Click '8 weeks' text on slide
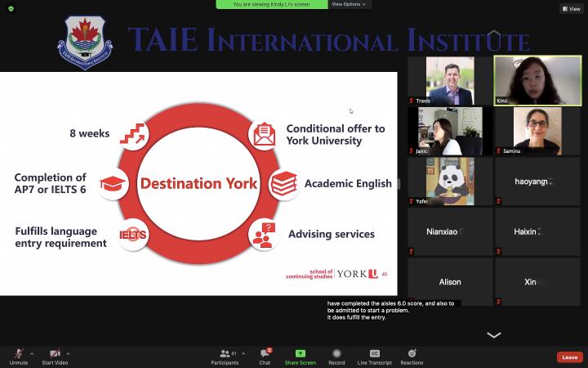The width and height of the screenshot is (588, 368). click(90, 133)
